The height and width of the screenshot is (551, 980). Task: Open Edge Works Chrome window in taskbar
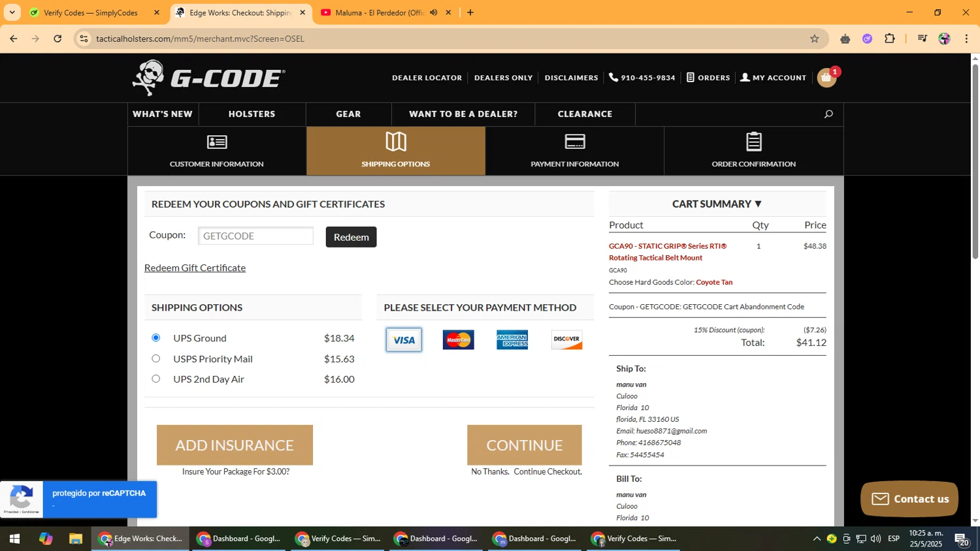point(140,539)
